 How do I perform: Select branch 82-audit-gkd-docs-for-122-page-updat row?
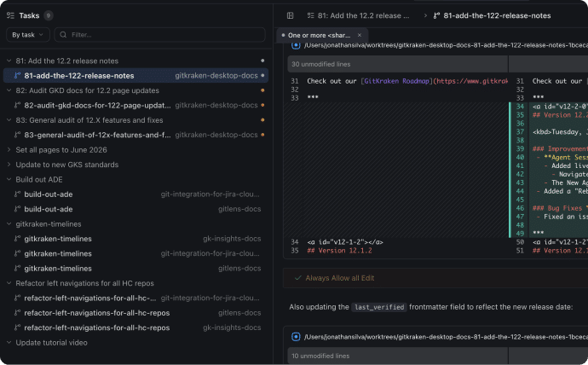(135, 106)
